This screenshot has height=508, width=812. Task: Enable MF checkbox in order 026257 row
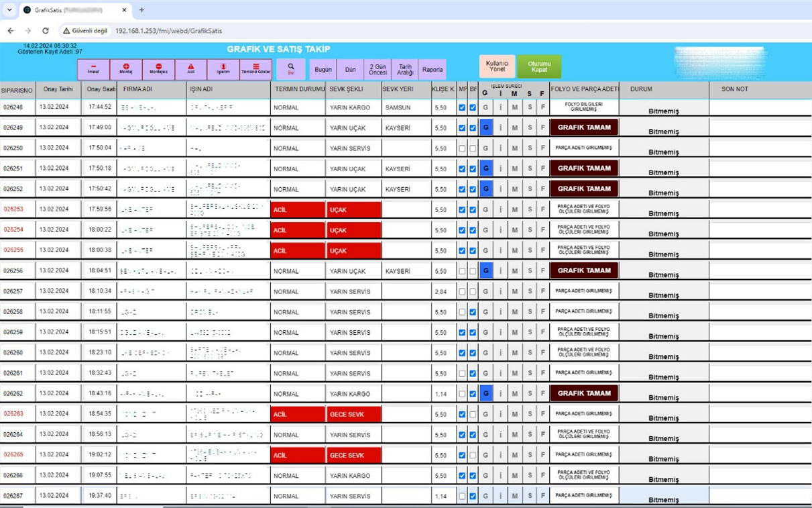(x=462, y=292)
